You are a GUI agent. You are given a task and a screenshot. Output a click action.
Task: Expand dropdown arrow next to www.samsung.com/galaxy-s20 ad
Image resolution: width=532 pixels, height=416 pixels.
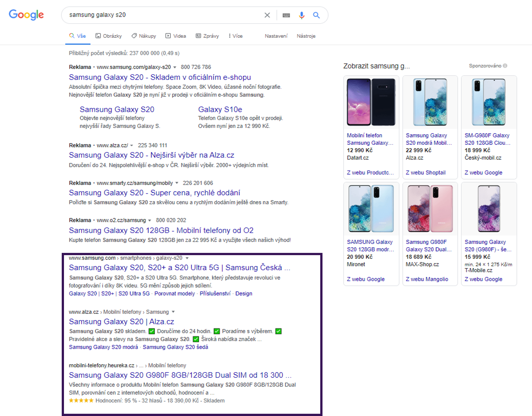point(175,67)
